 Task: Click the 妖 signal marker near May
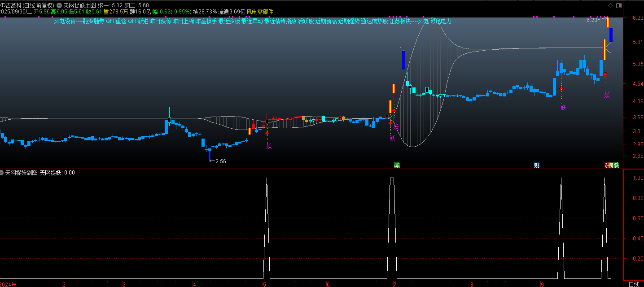click(269, 146)
